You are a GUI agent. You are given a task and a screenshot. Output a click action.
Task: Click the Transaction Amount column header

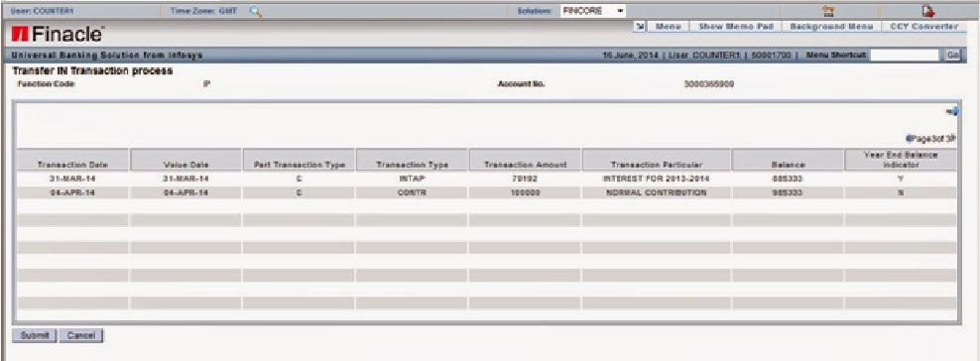[x=525, y=160]
